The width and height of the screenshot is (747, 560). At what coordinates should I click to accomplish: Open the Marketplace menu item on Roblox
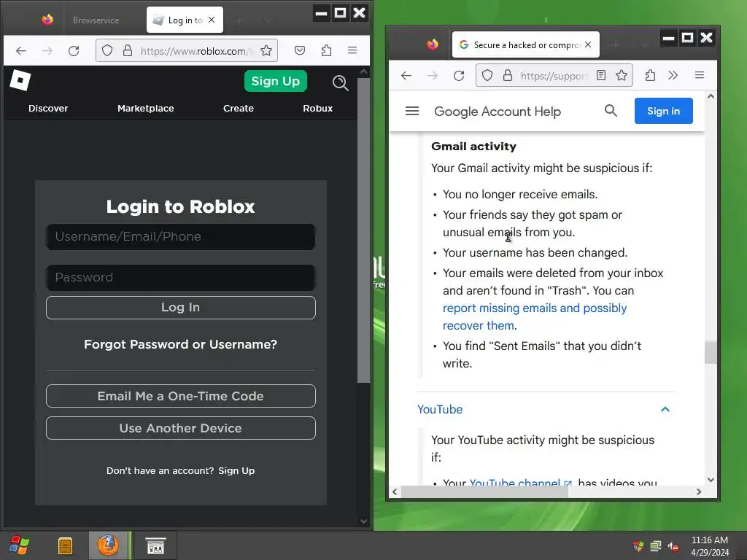click(146, 108)
